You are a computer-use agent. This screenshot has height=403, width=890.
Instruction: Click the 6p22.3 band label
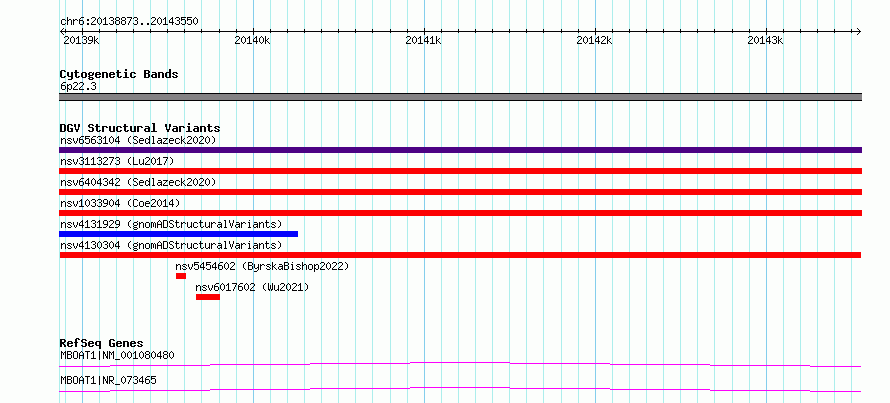[78, 86]
